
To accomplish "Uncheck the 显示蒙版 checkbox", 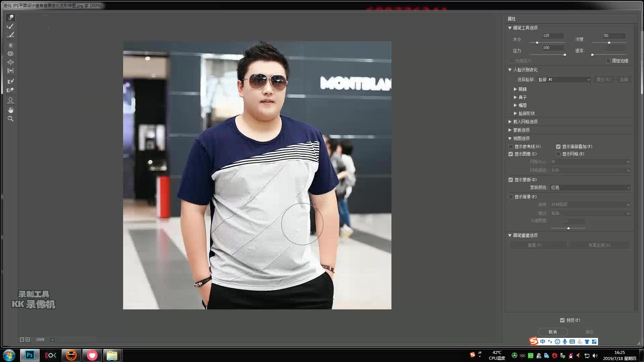I will [x=511, y=180].
